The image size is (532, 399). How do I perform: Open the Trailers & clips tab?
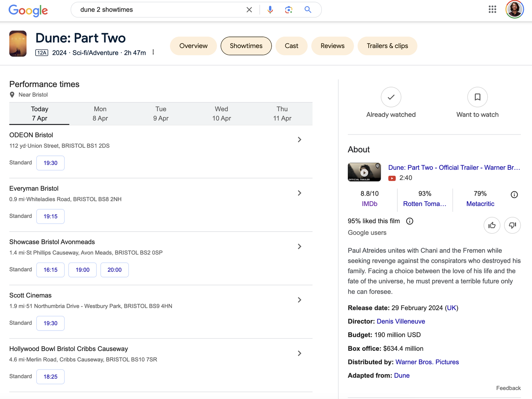387,46
